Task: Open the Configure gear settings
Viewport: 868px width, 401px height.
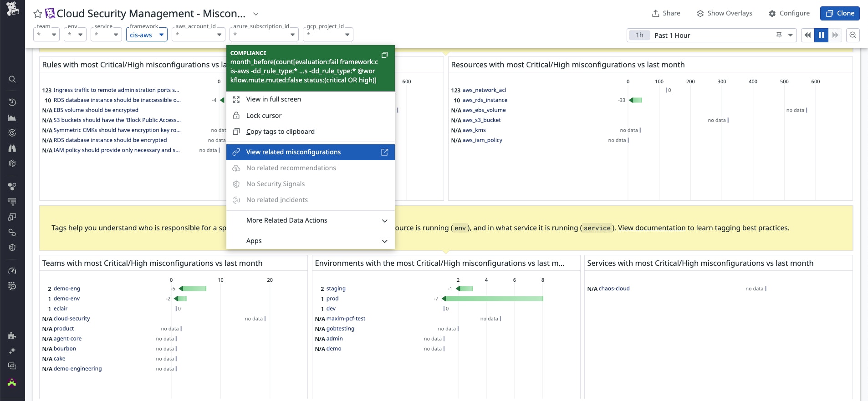Action: pyautogui.click(x=789, y=13)
